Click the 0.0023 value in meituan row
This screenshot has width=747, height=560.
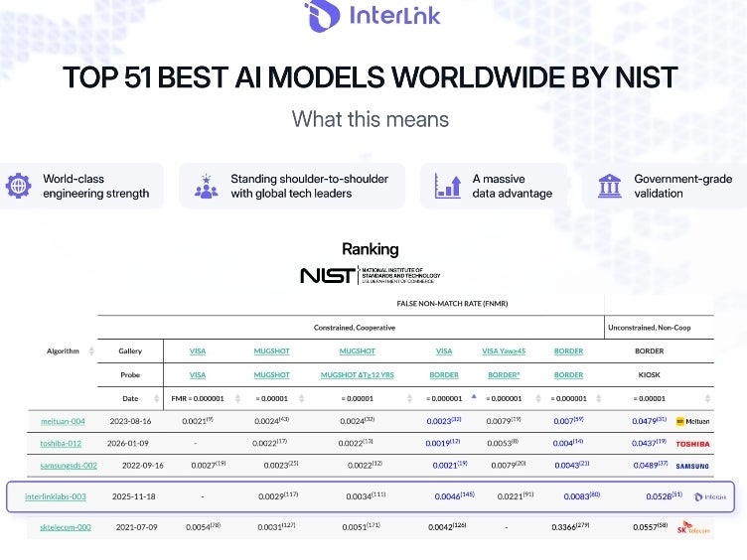443,421
